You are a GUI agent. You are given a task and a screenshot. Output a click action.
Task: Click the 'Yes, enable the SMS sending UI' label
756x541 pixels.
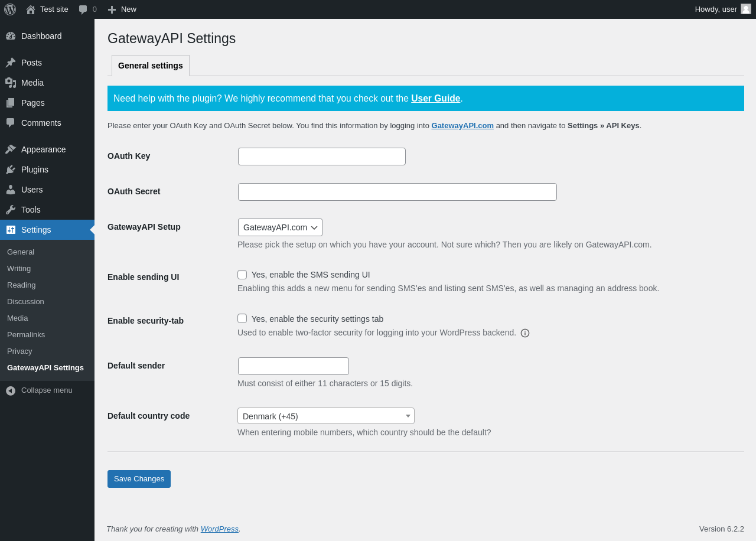click(x=311, y=275)
